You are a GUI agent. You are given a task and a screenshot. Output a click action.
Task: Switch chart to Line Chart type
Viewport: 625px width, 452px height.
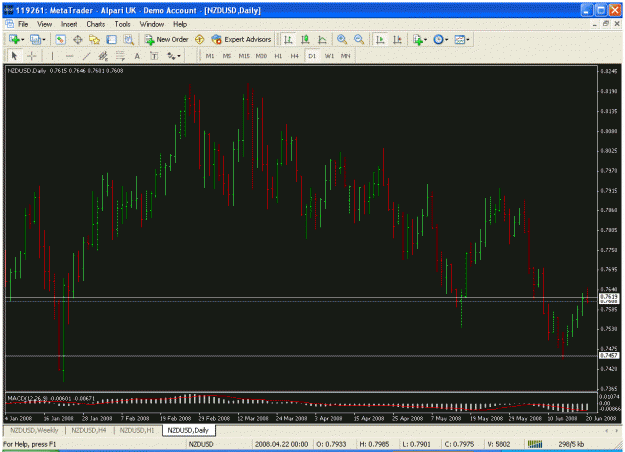(322, 39)
